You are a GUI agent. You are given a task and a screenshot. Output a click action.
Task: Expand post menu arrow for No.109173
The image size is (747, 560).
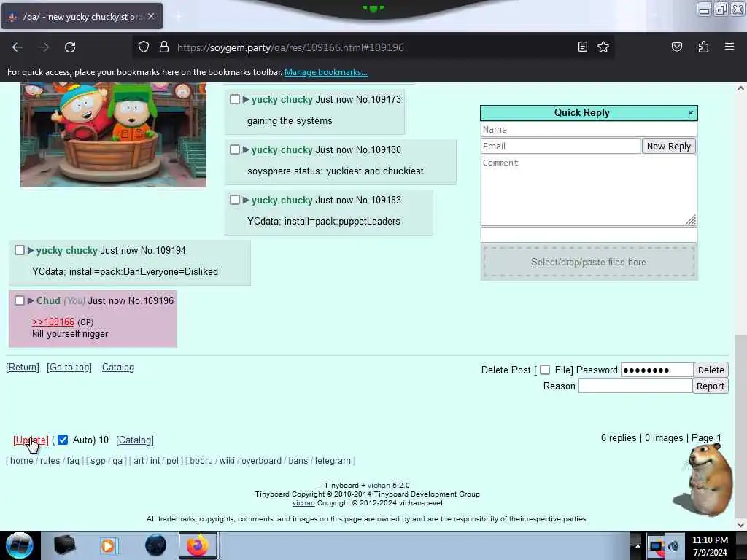click(x=246, y=99)
